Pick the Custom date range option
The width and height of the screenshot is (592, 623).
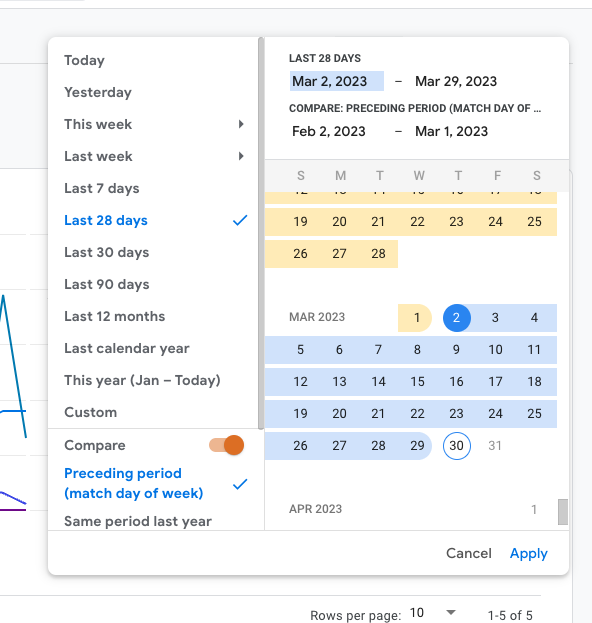point(153,412)
